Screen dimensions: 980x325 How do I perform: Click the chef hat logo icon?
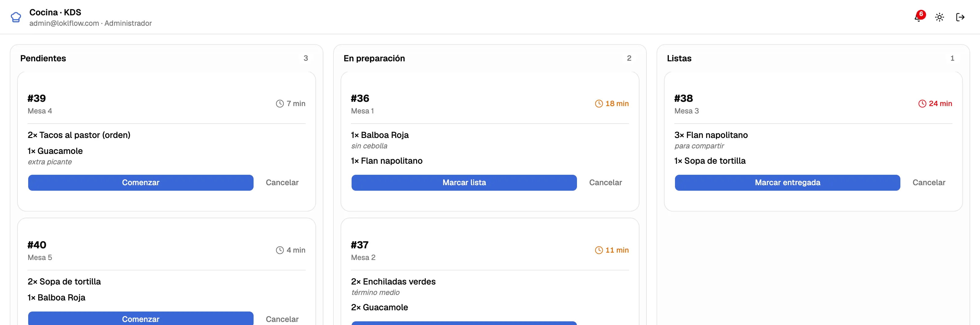[x=16, y=17]
